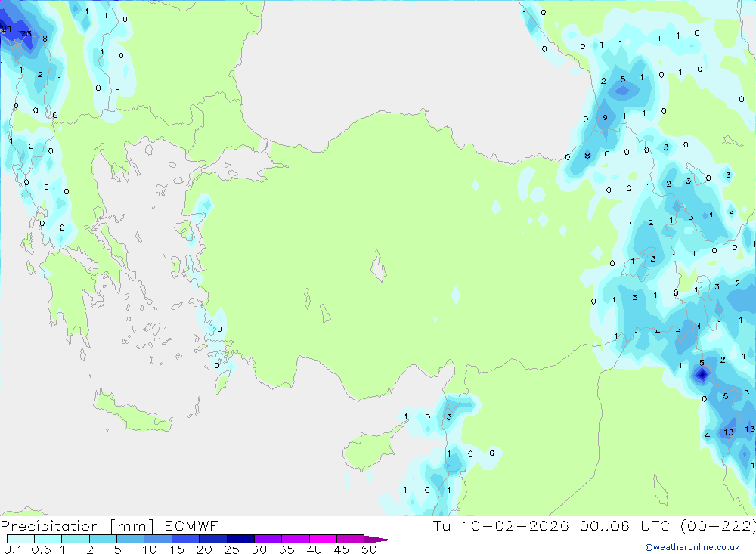Select the "50" legend scale label

(370, 549)
